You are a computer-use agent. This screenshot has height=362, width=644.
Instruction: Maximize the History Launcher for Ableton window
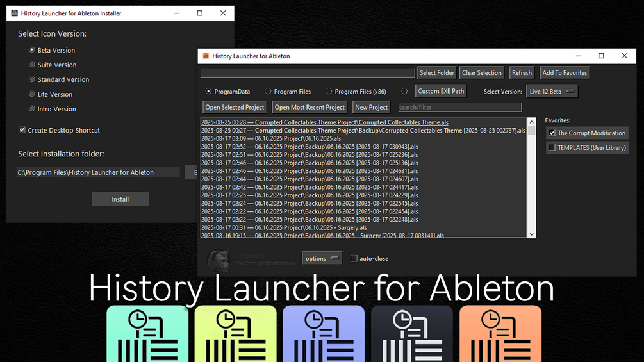tap(601, 56)
